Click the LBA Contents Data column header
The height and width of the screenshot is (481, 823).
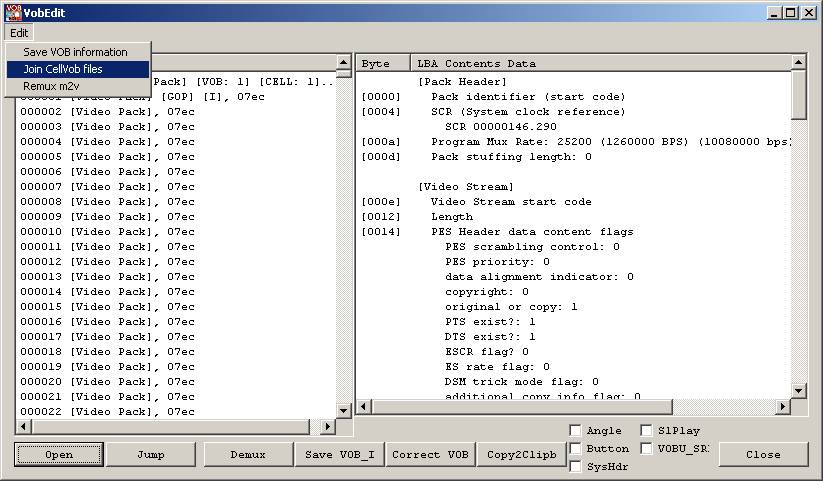601,64
